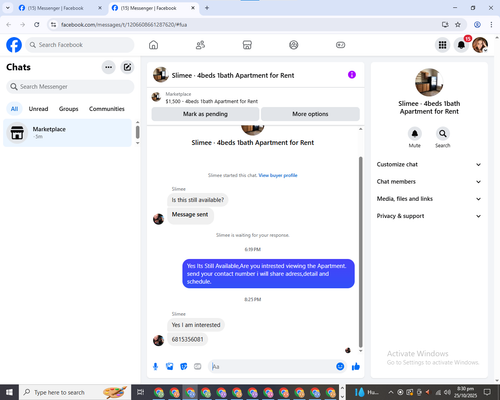This screenshot has height=400, width=500.
Task: Select the Communities chats filter
Action: pos(107,109)
